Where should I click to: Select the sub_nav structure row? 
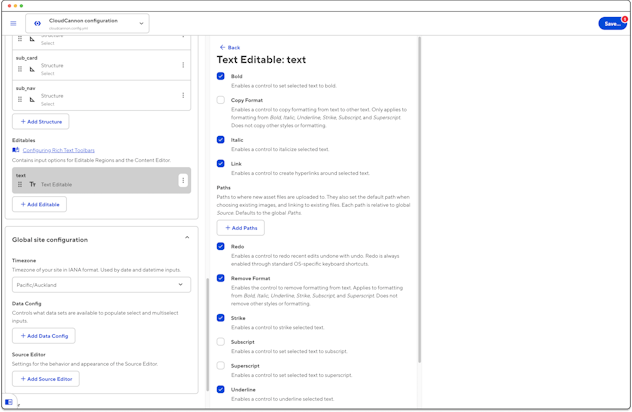click(102, 96)
